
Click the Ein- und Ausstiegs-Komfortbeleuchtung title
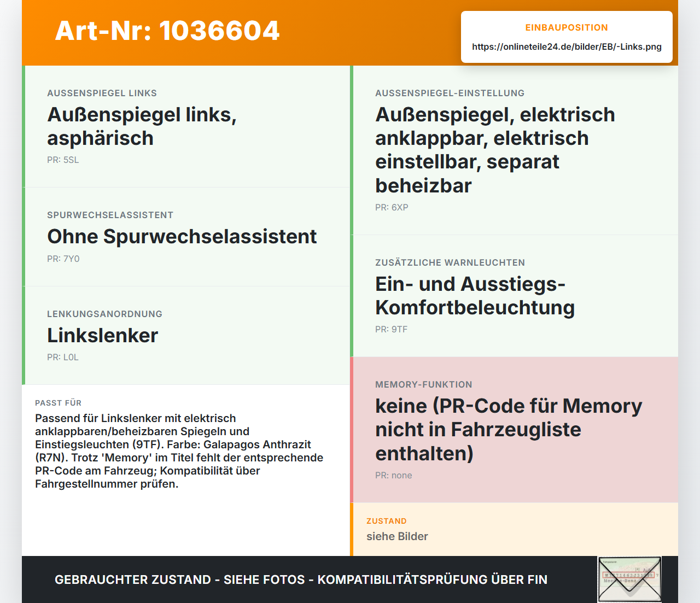[x=475, y=296]
